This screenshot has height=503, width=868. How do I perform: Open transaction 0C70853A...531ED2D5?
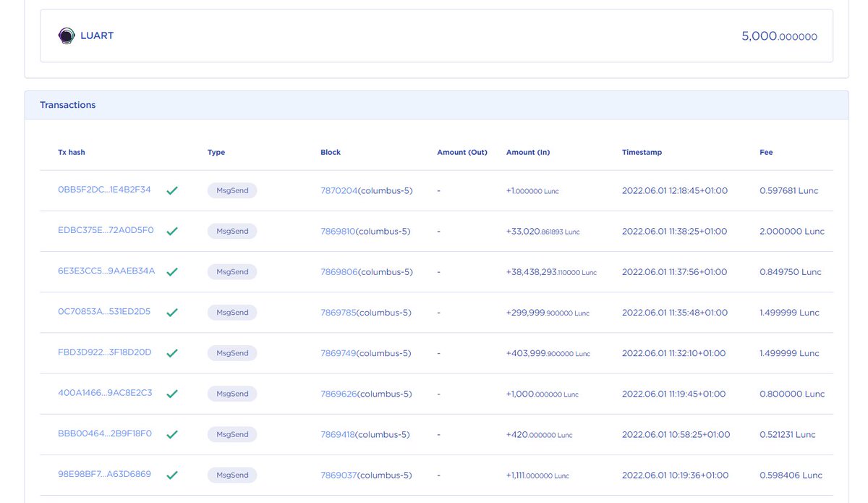point(104,311)
